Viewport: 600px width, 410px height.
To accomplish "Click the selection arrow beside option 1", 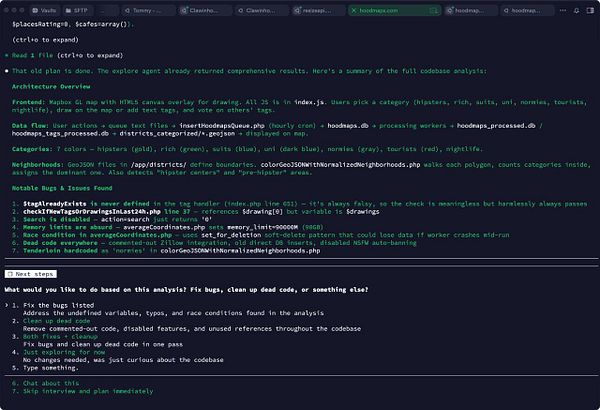I will [x=7, y=305].
